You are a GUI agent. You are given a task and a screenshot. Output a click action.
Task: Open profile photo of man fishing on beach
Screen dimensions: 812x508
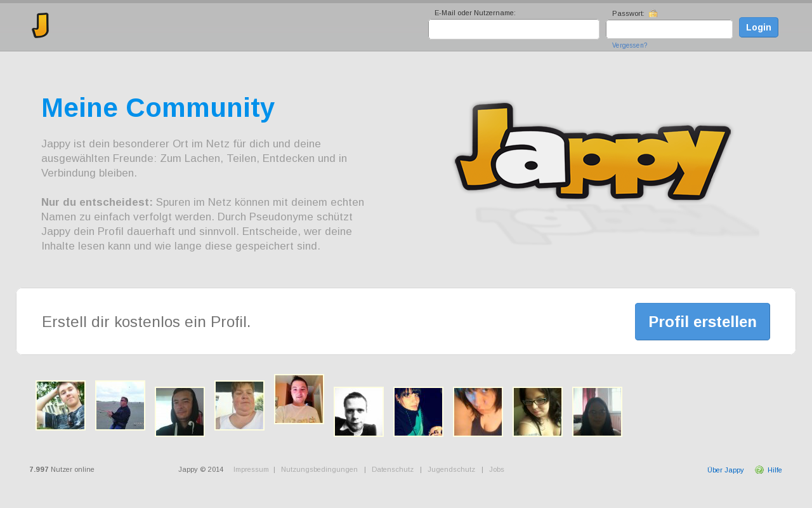coord(121,405)
